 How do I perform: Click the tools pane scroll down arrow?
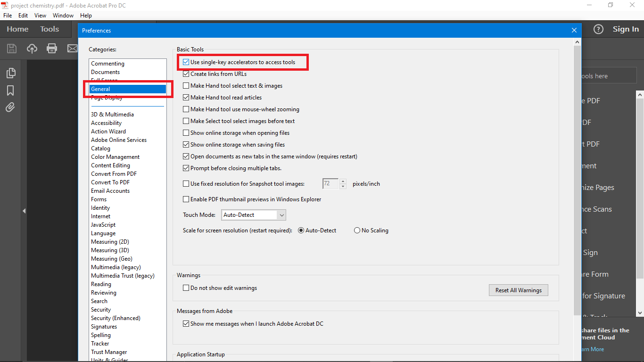(640, 313)
